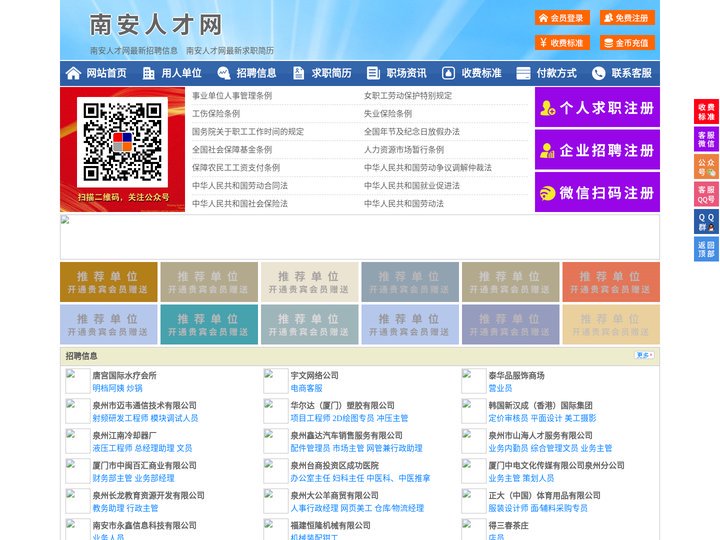Click the 微信扫码注册 purple banner
The image size is (720, 540).
click(x=597, y=192)
